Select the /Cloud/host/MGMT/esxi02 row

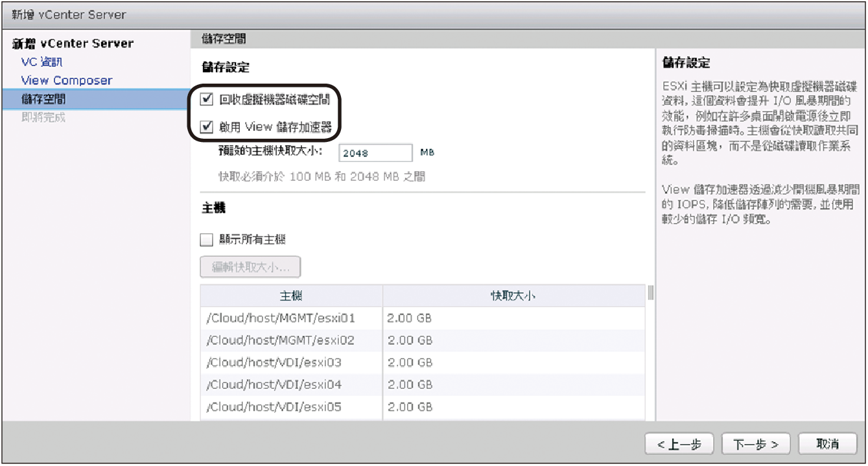pos(422,340)
